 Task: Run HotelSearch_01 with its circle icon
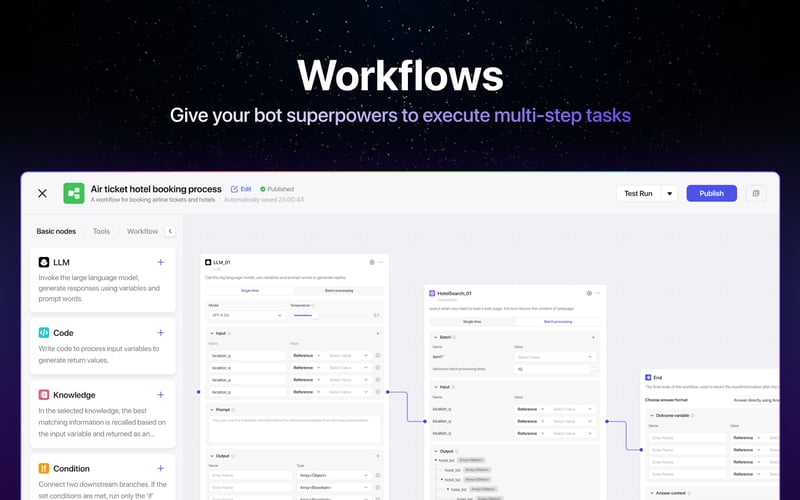589,293
